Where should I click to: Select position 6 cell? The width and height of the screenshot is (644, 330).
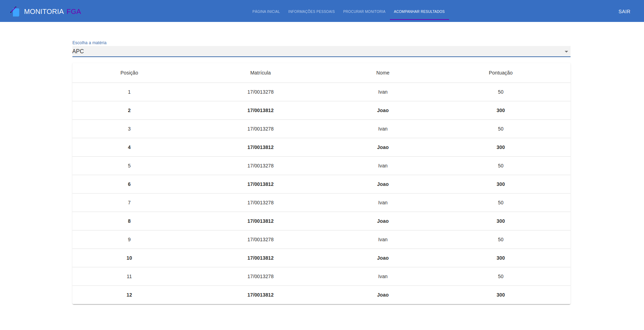pyautogui.click(x=129, y=184)
